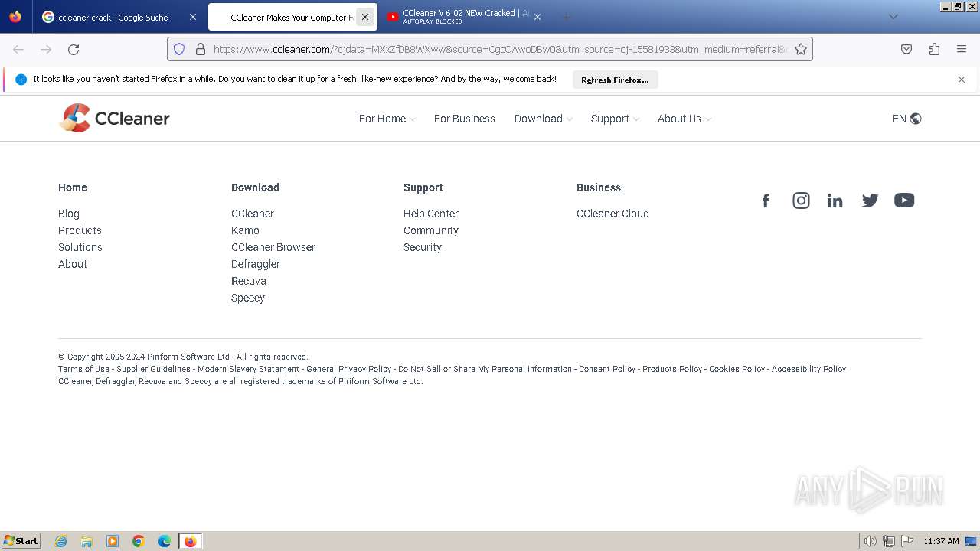
Task: Open the Blog footer link
Action: click(69, 214)
